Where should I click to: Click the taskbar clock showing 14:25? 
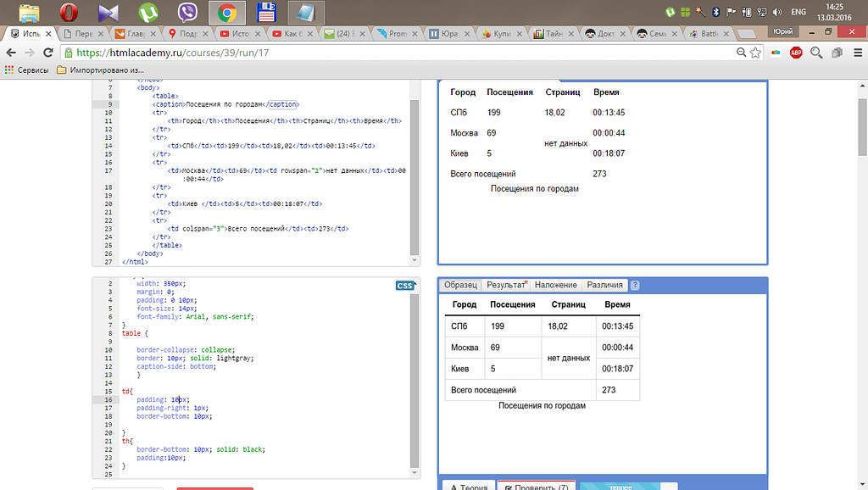pos(834,12)
